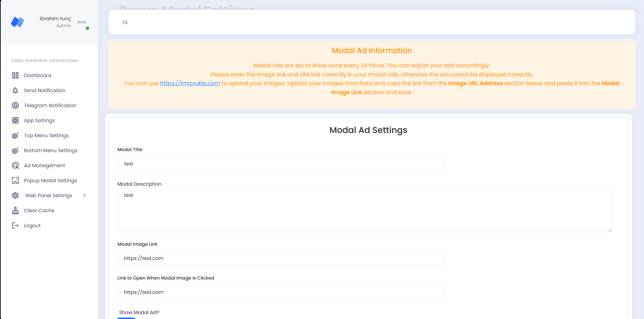Toggle the Show Modal Ad switch
Image resolution: width=644 pixels, height=319 pixels.
click(x=126, y=318)
